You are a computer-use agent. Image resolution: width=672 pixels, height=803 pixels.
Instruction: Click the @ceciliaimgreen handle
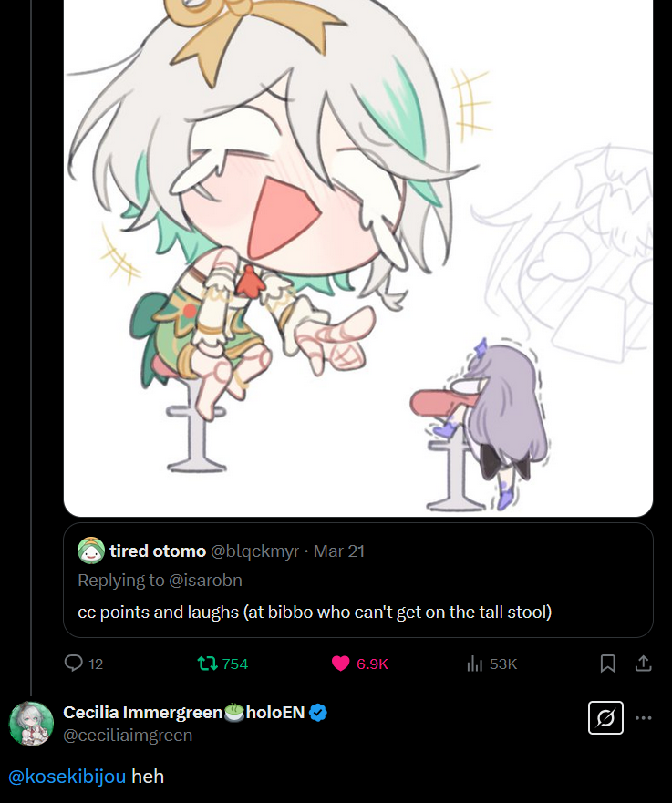click(x=128, y=736)
